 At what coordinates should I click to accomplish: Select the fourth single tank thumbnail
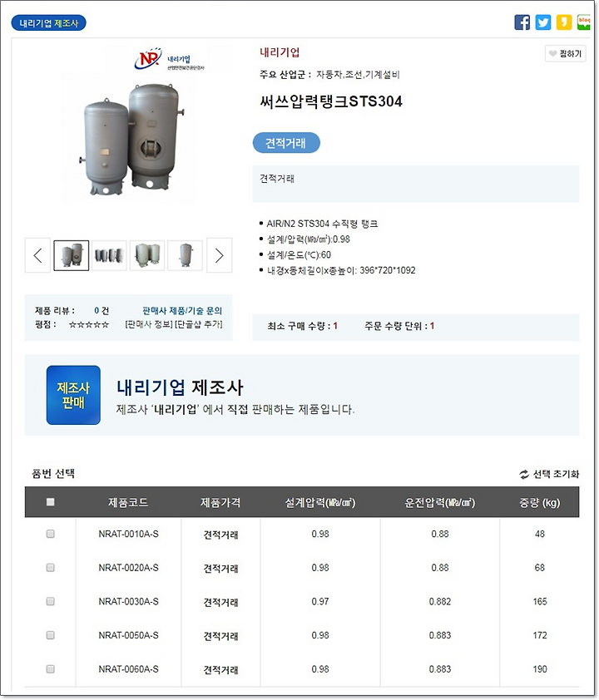pyautogui.click(x=186, y=255)
